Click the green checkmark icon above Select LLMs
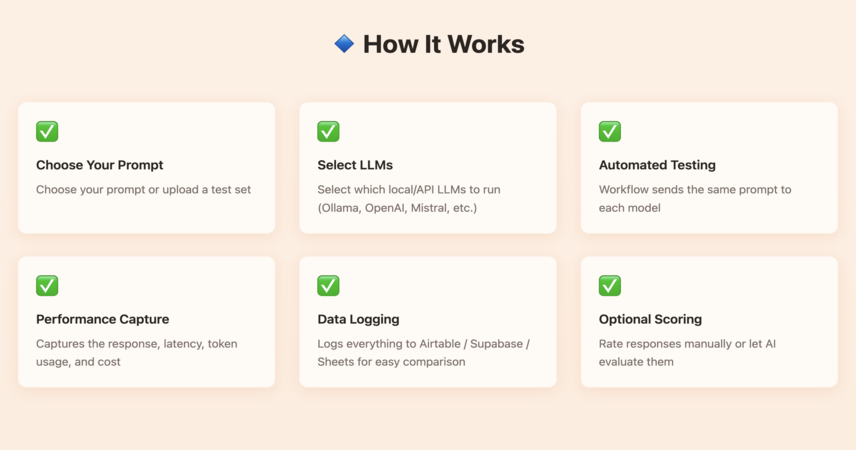 coord(328,132)
